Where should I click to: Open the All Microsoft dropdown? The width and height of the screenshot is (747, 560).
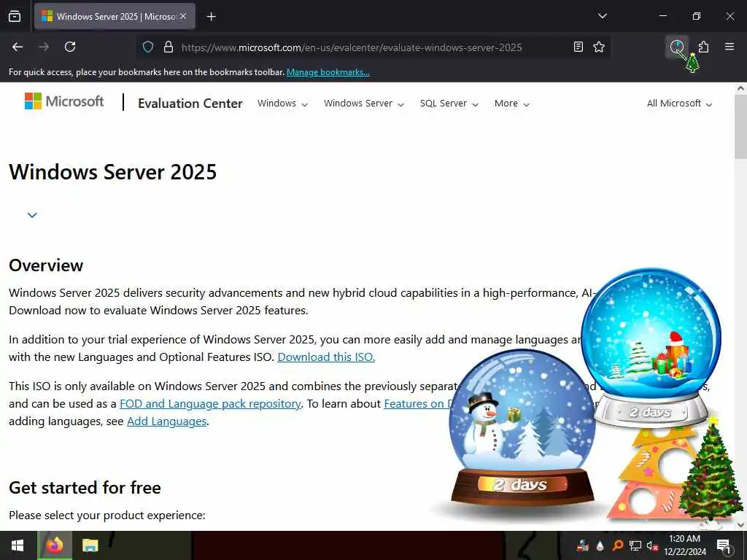click(x=679, y=104)
